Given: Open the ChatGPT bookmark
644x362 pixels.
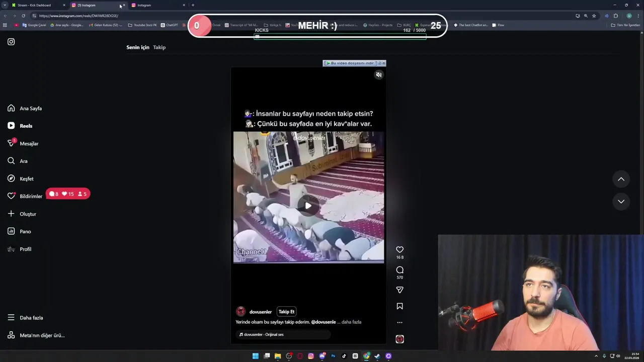Looking at the screenshot, I should tap(170, 25).
